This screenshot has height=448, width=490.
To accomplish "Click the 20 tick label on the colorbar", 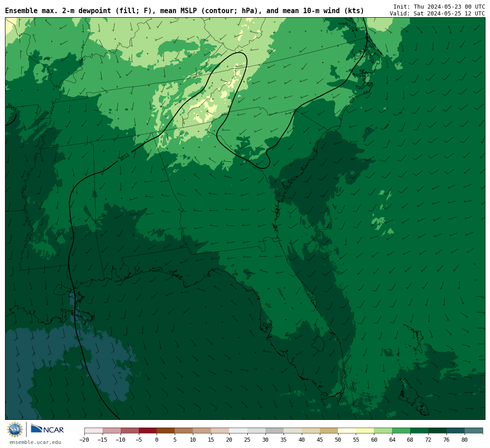I will pyautogui.click(x=229, y=440).
